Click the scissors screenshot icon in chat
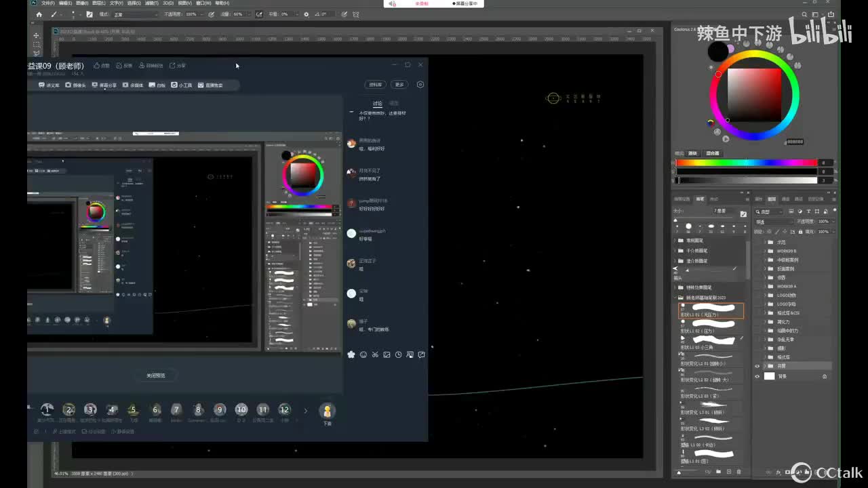 (x=375, y=354)
